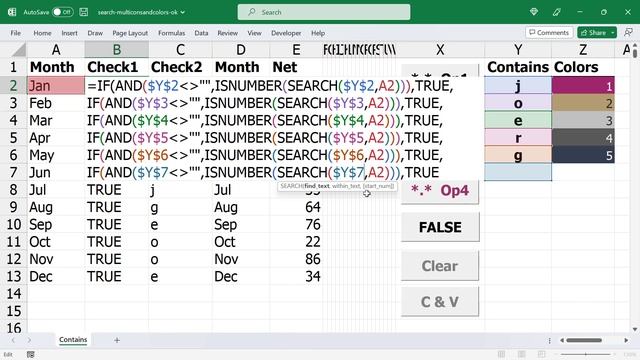The height and width of the screenshot is (360, 640).
Task: Click the Select All corner triangle
Action: tap(18, 50)
